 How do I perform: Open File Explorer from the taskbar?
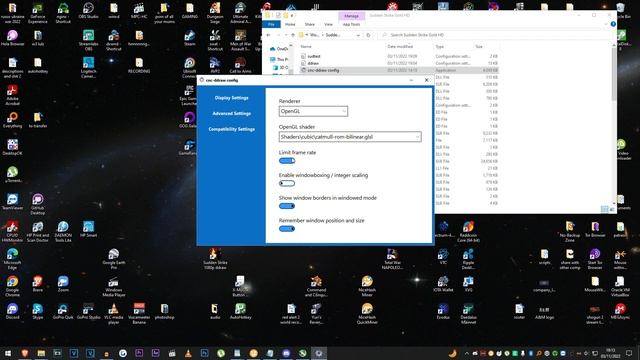coord(41,353)
